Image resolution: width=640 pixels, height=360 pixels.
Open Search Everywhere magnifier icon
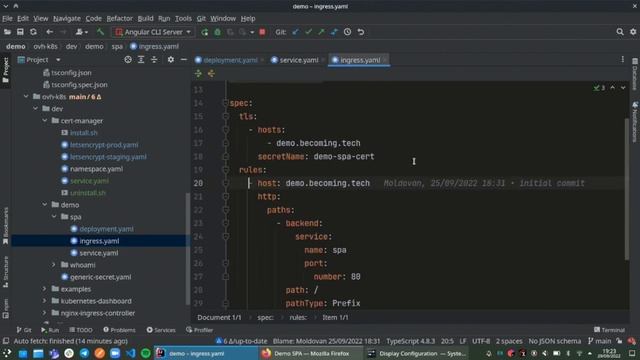(620, 32)
